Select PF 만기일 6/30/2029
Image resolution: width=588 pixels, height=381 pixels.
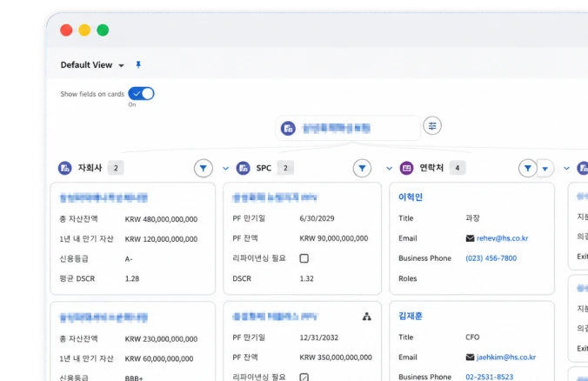[x=317, y=218]
